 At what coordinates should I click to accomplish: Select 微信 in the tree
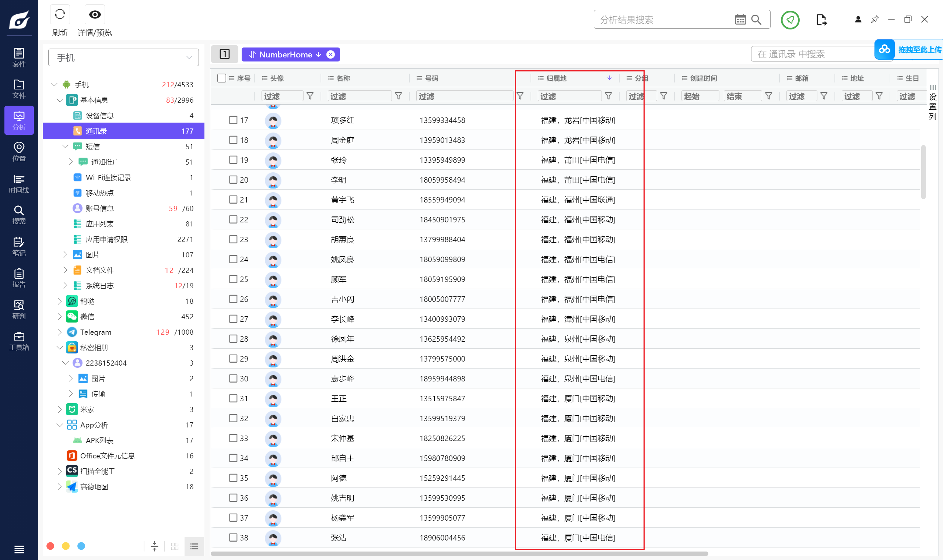(87, 317)
